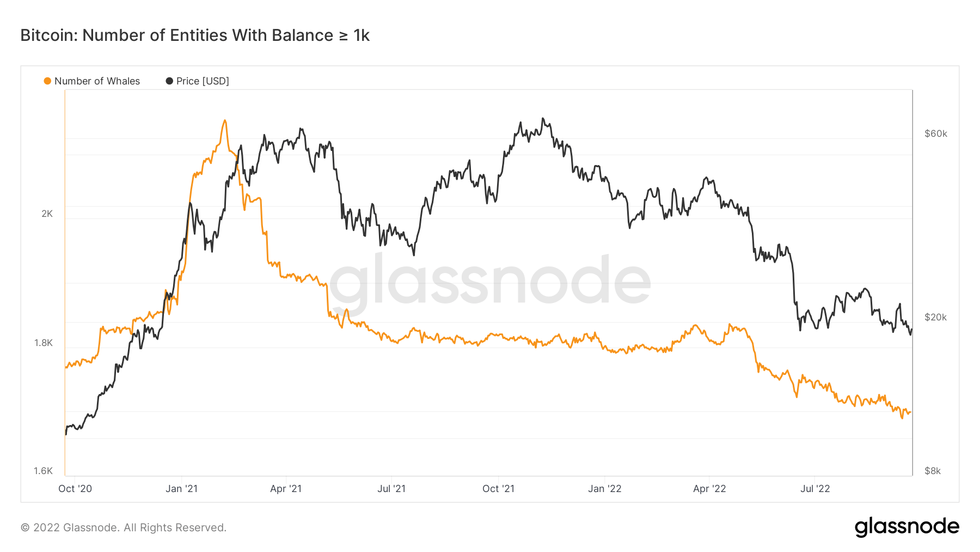The image size is (980, 552).
Task: Click the 1.8K left axis label
Action: click(44, 343)
